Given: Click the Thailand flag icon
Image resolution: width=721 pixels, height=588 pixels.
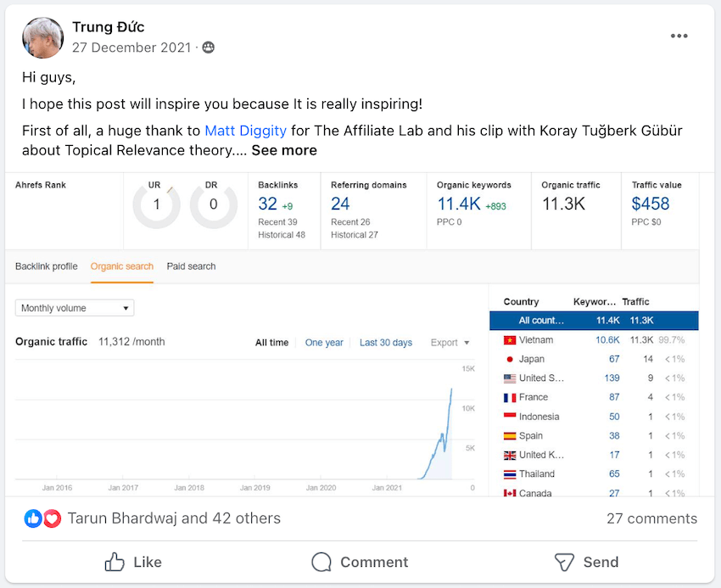Looking at the screenshot, I should [510, 474].
